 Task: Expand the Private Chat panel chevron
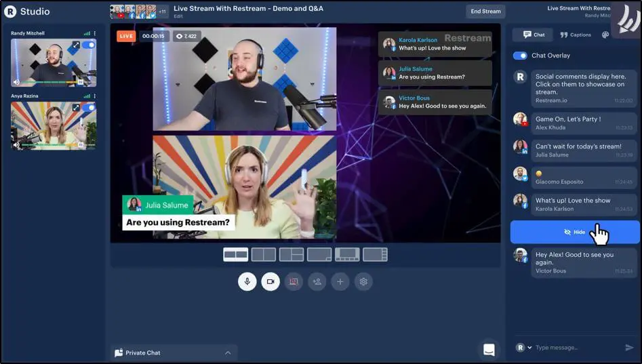228,353
